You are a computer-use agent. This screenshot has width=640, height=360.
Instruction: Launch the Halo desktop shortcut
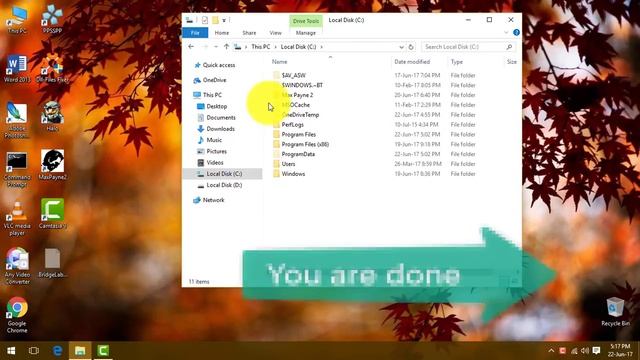[52, 117]
